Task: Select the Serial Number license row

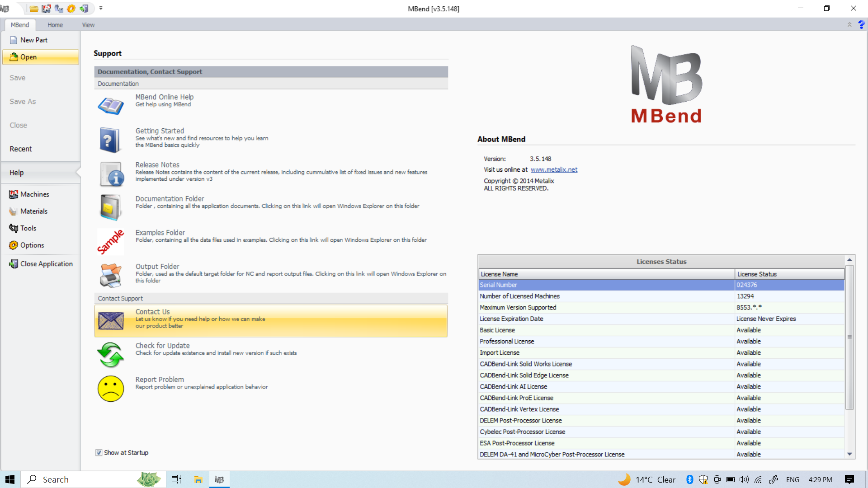Action: (606, 285)
